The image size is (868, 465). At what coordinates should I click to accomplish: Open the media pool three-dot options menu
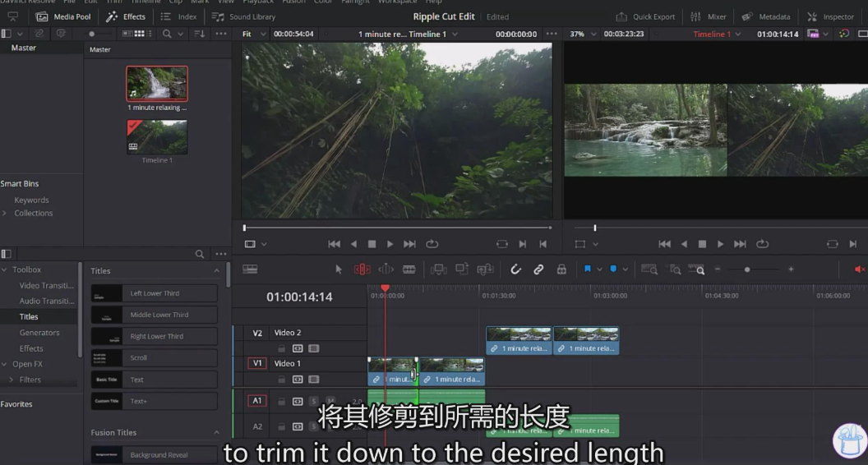click(x=221, y=34)
